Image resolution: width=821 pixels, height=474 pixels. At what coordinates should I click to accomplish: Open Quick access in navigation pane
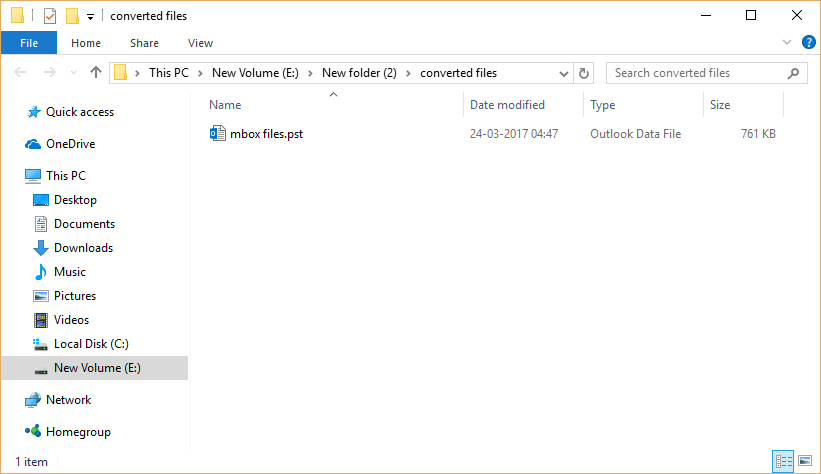[x=80, y=112]
